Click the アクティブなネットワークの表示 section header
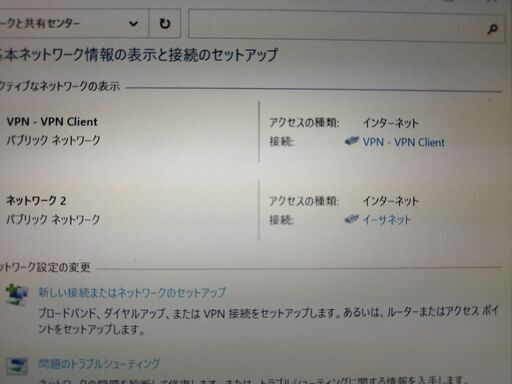The height and width of the screenshot is (384, 512). 60,87
